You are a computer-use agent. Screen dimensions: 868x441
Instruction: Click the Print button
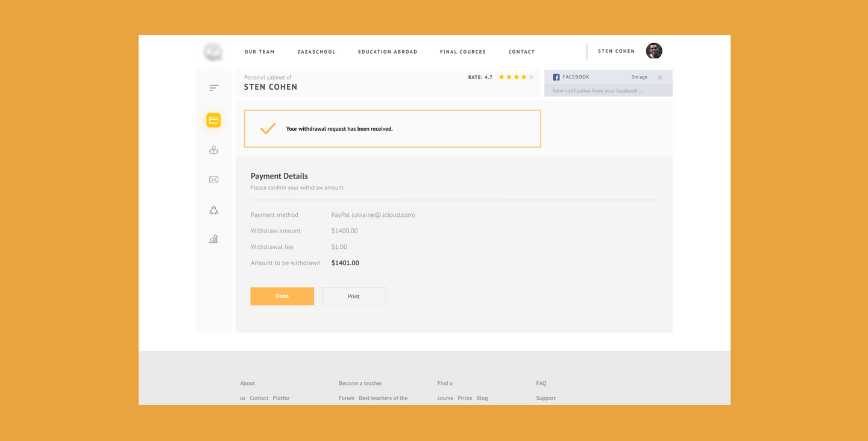tap(354, 296)
